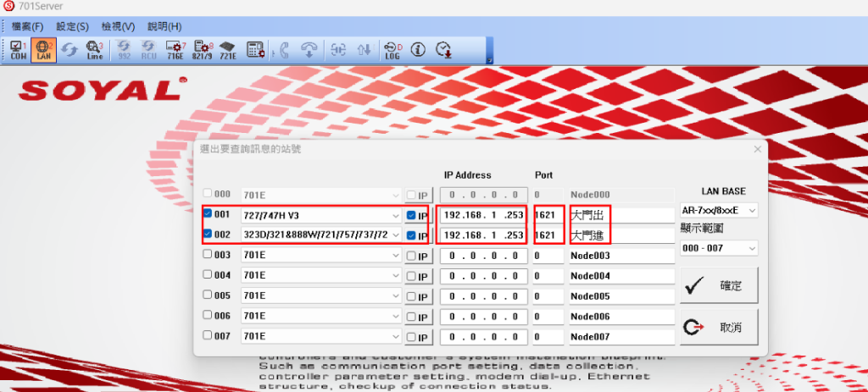Click node 001 port field 1621

click(x=548, y=215)
